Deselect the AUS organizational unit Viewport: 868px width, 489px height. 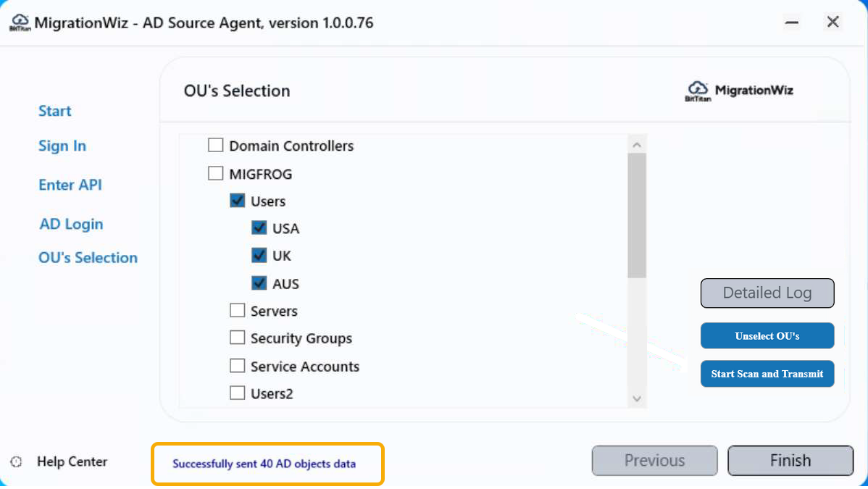259,283
